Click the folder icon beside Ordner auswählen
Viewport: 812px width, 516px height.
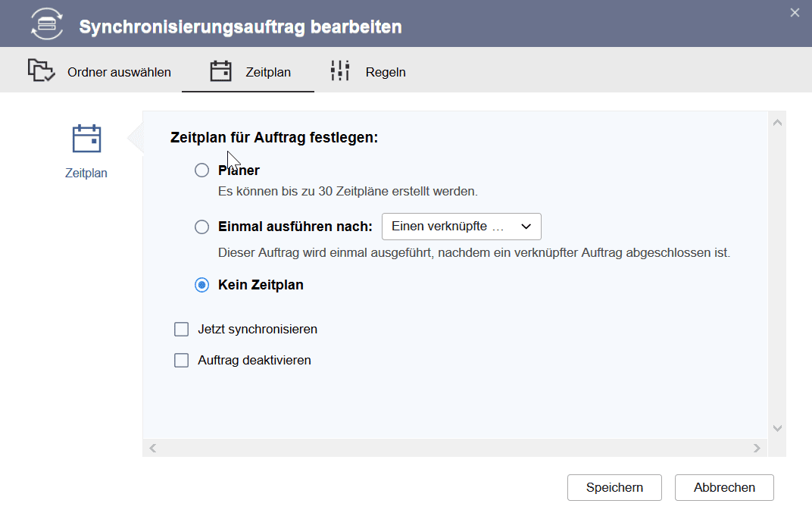(x=41, y=70)
